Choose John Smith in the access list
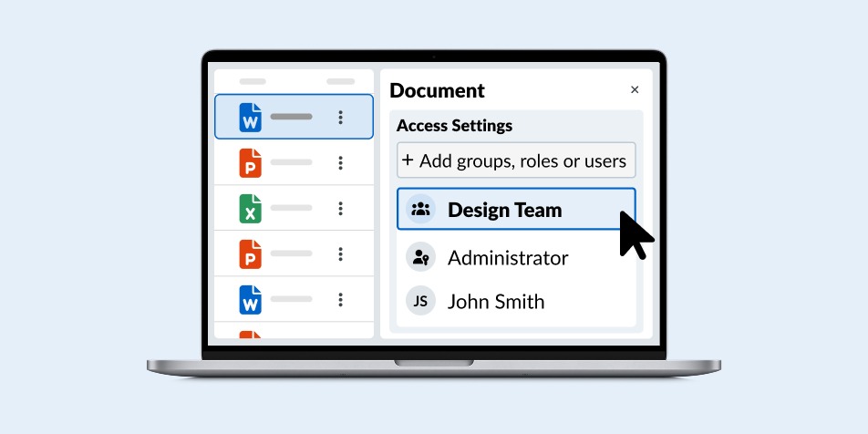This screenshot has height=434, width=868. coord(495,302)
